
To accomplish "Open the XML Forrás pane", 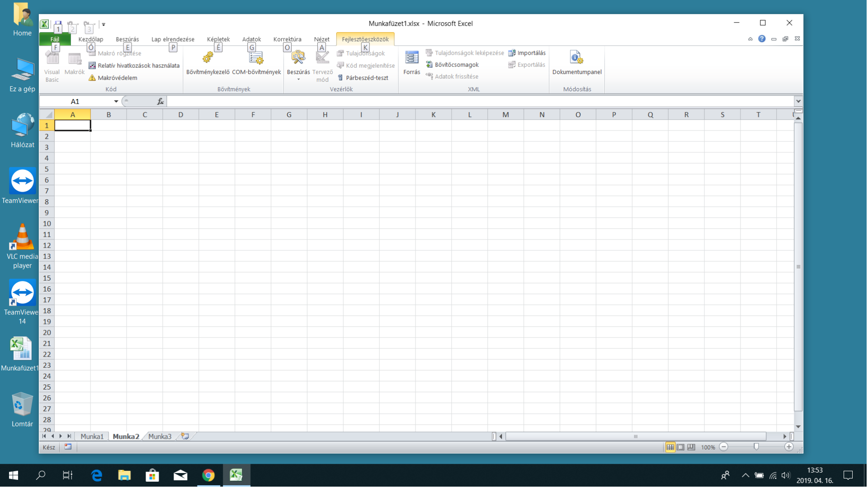I will pos(411,63).
